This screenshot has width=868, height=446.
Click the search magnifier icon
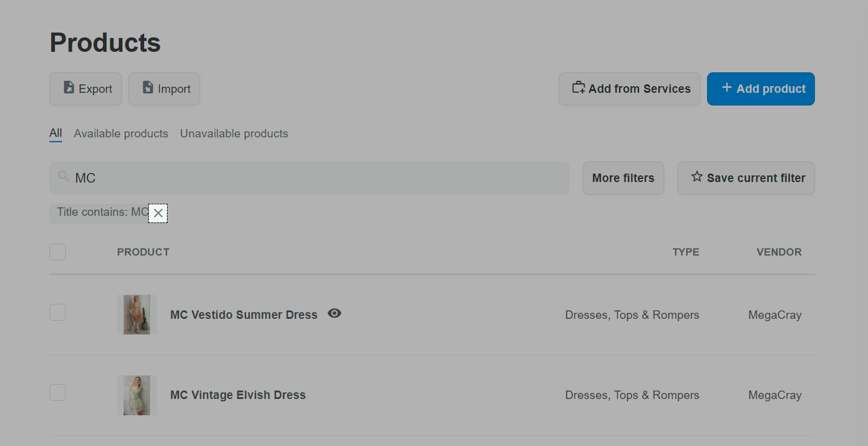point(63,177)
